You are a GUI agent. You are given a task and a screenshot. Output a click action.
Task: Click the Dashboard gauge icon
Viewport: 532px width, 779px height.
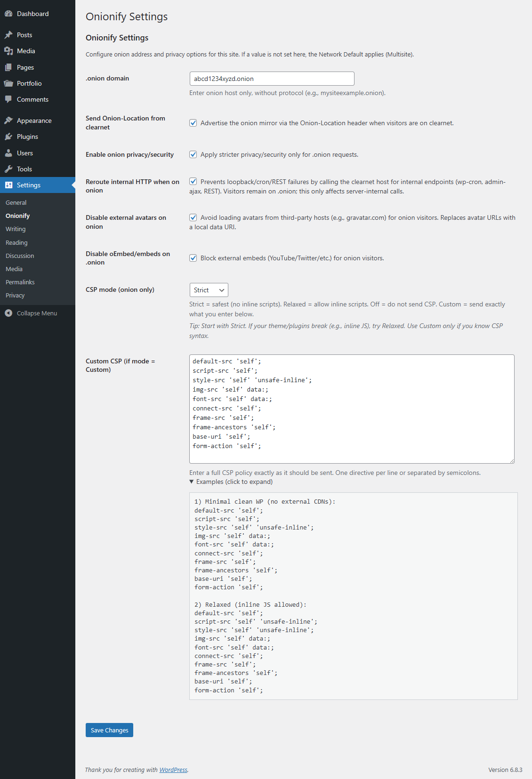point(8,14)
